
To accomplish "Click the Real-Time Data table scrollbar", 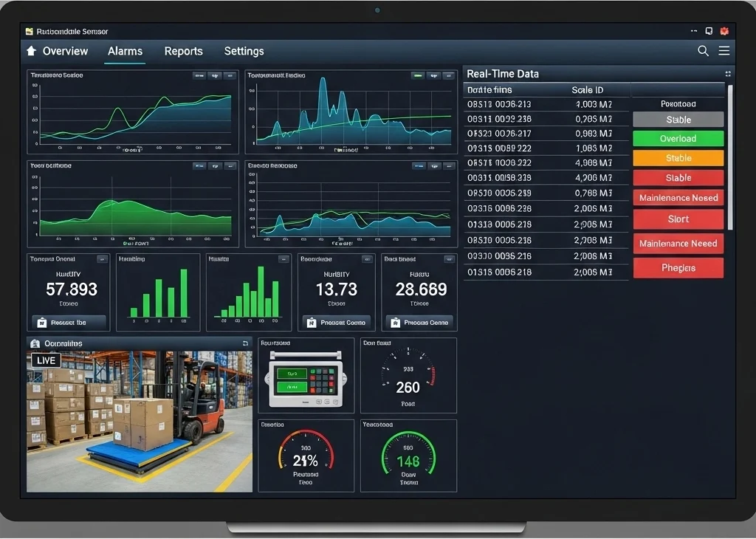I will pyautogui.click(x=730, y=155).
